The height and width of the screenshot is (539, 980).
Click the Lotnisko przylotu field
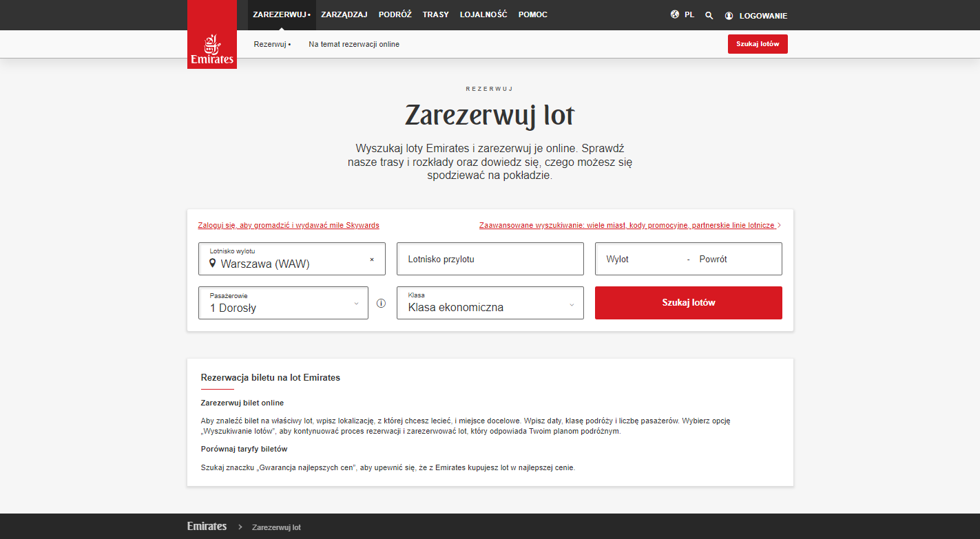(x=490, y=259)
